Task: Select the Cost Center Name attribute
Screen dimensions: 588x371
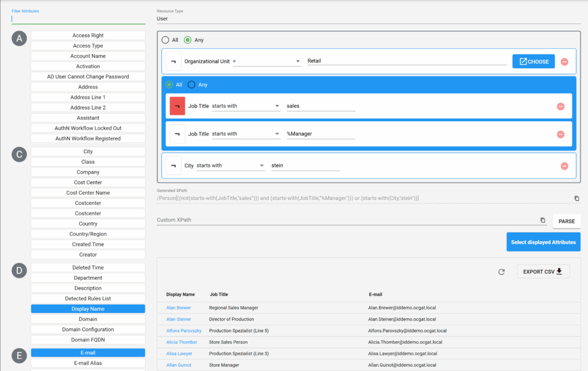Action: click(88, 193)
